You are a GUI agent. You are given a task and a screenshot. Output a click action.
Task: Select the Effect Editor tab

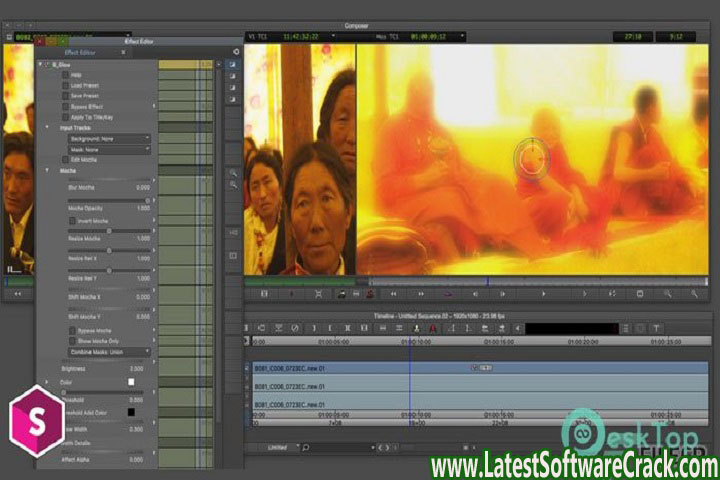tap(78, 51)
